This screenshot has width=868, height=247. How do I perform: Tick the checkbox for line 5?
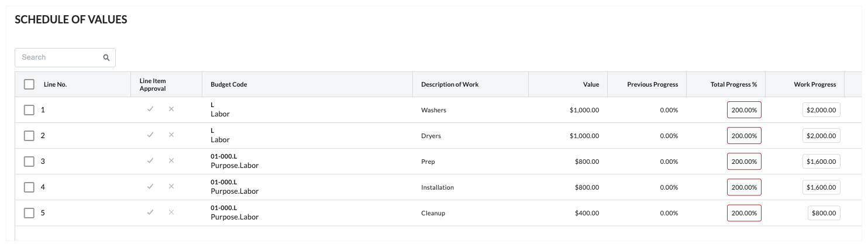click(x=29, y=213)
